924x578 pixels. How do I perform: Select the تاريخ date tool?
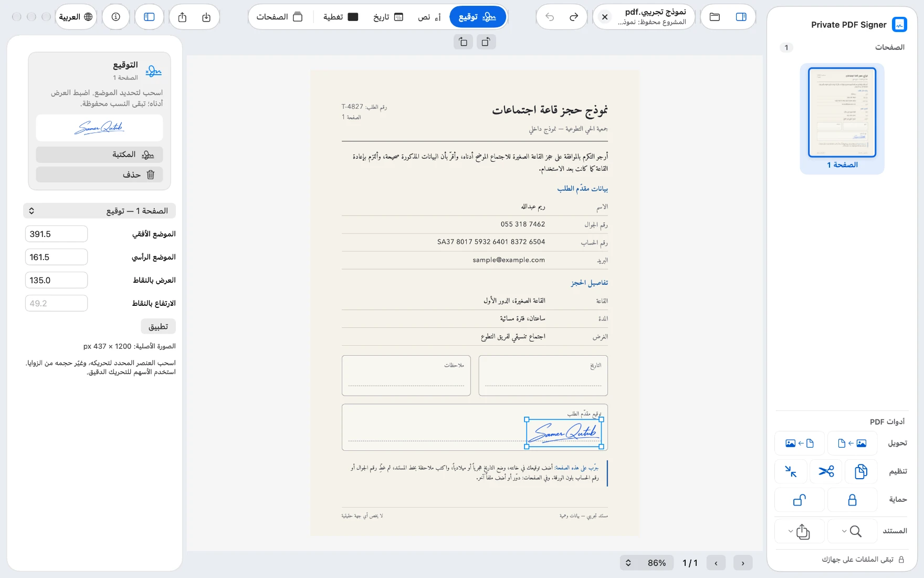coord(388,17)
